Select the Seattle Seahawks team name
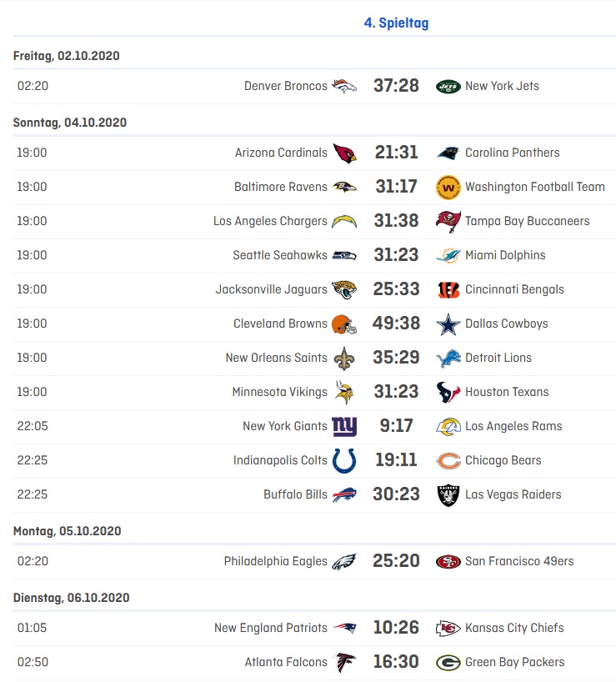Viewport: 616px width, 682px height. pos(279,256)
